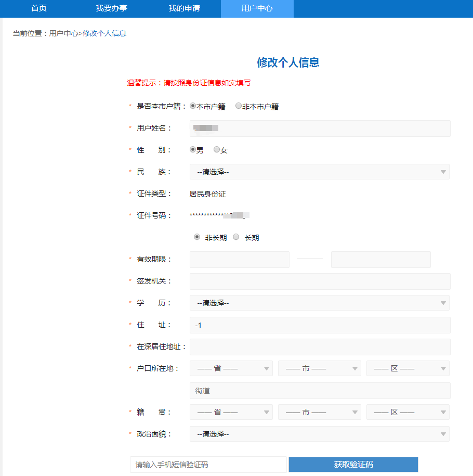Select the 非本市户籍 radio button

(238, 105)
